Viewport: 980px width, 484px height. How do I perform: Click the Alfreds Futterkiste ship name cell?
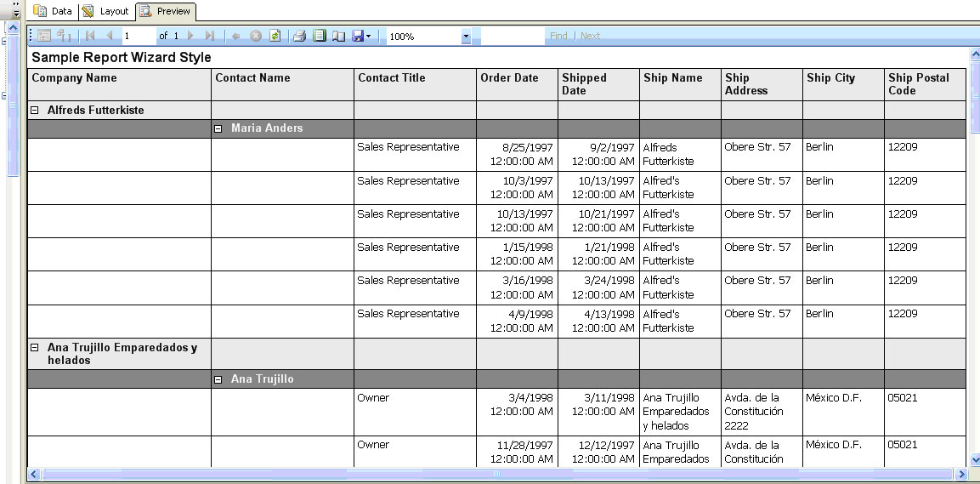680,155
